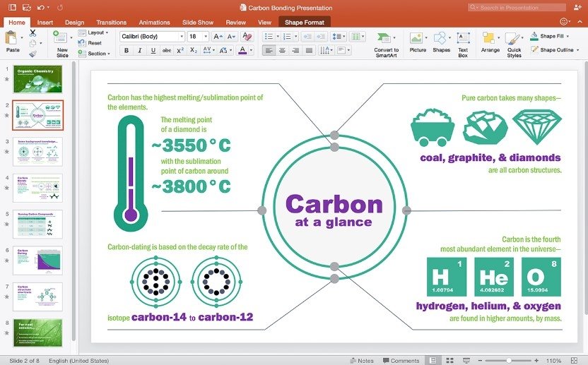The height and width of the screenshot is (365, 588).
Task: Select slide 6 Carbon Dating thumbnail
Action: (x=37, y=261)
